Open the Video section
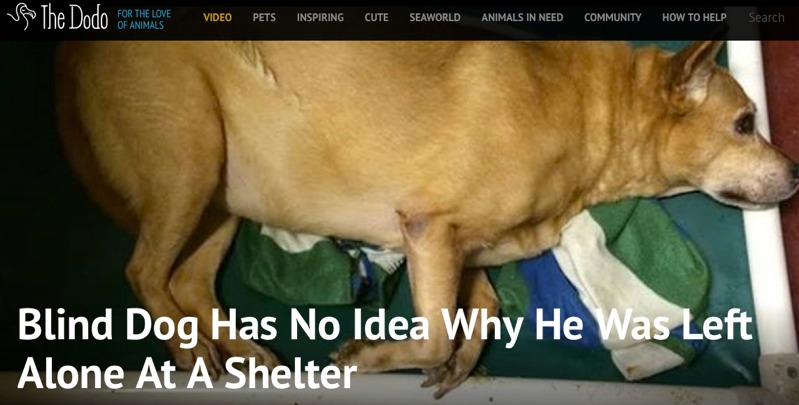Viewport: 799px width, 405px height. (217, 17)
